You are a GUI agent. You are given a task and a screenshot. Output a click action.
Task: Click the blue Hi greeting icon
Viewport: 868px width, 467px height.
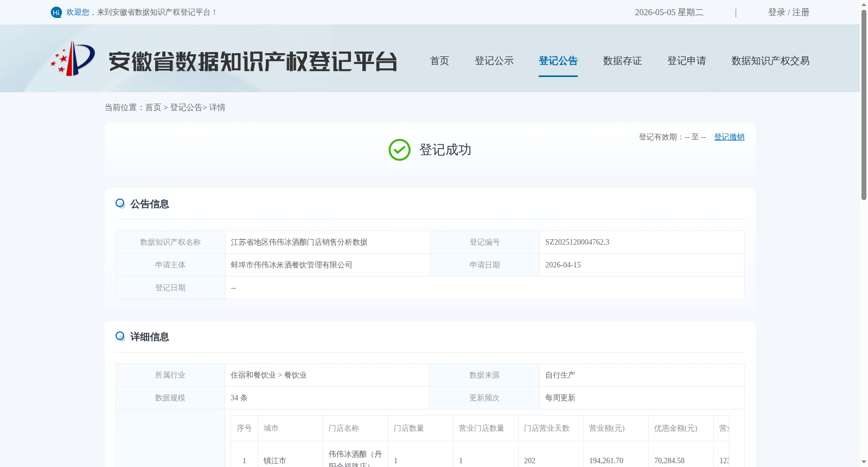pos(56,12)
